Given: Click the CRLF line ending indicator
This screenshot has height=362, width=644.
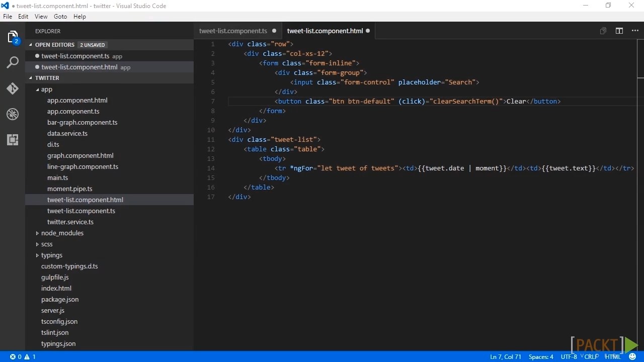Looking at the screenshot, I should pyautogui.click(x=591, y=356).
